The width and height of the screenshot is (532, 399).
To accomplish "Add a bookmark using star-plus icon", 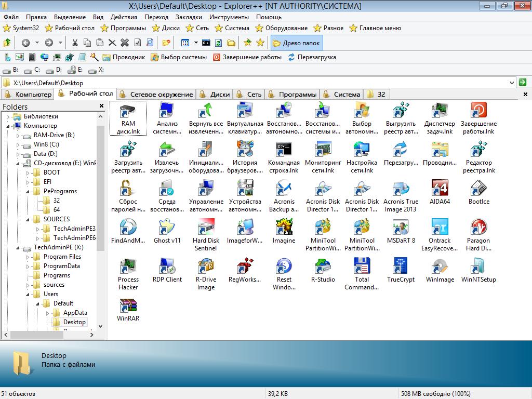I will (x=248, y=43).
